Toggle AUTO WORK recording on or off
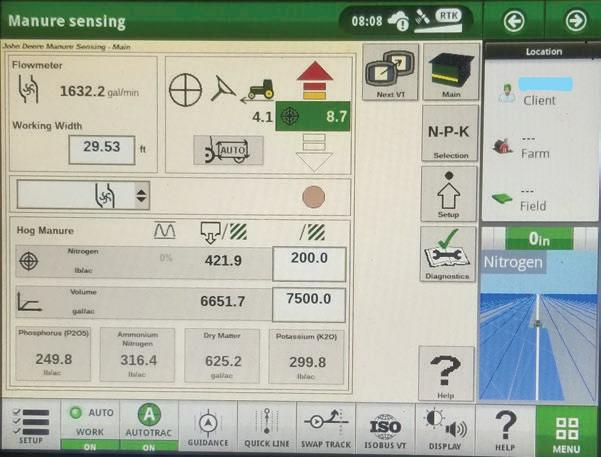This screenshot has width=601, height=457. click(90, 427)
